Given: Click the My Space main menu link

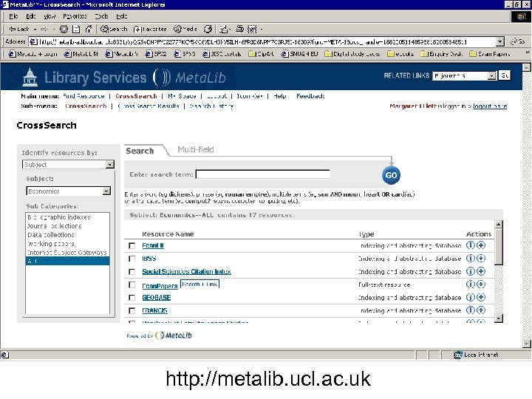Looking at the screenshot, I should (x=182, y=96).
